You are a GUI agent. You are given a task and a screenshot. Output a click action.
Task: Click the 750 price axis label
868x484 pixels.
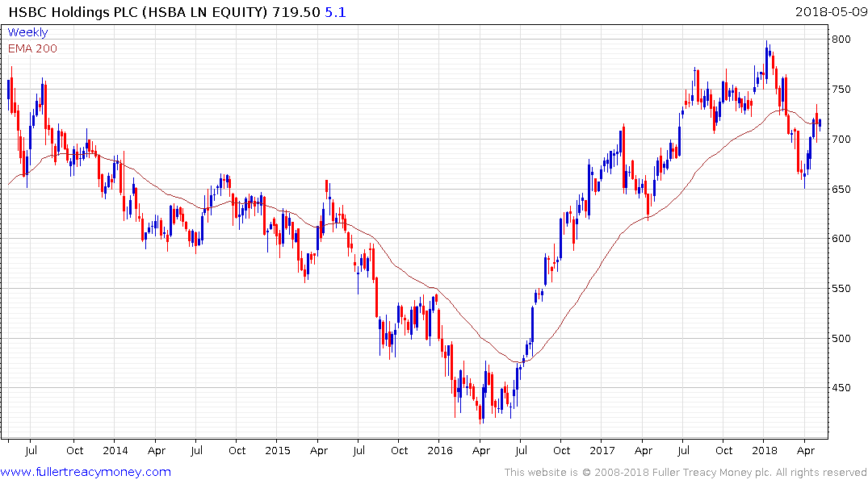841,89
